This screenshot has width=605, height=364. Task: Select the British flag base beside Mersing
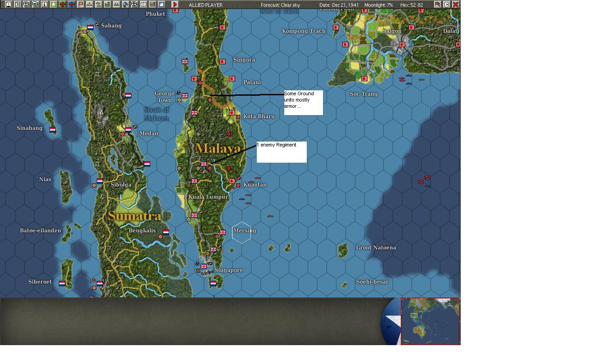223,232
